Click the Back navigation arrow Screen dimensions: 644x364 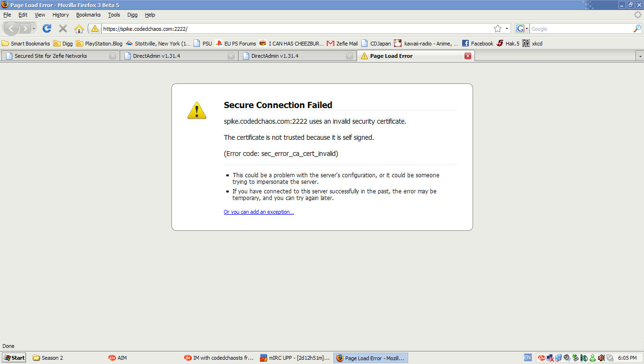click(x=11, y=28)
